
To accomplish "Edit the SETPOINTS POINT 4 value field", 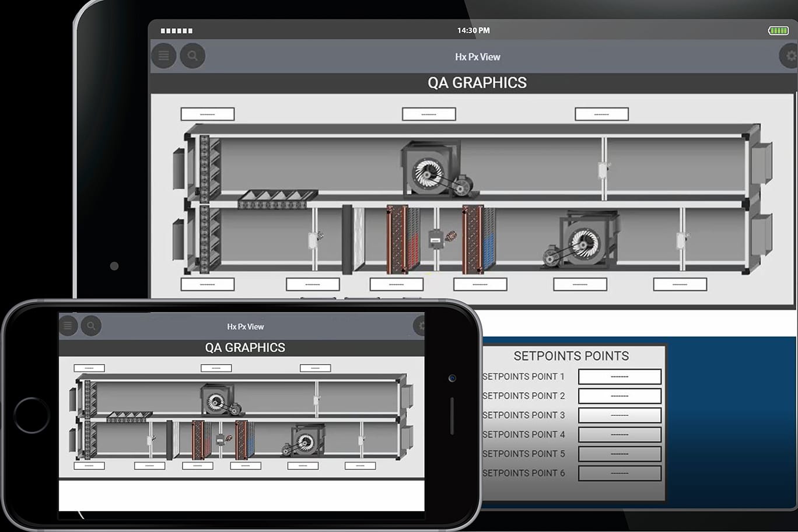I will [x=619, y=435].
